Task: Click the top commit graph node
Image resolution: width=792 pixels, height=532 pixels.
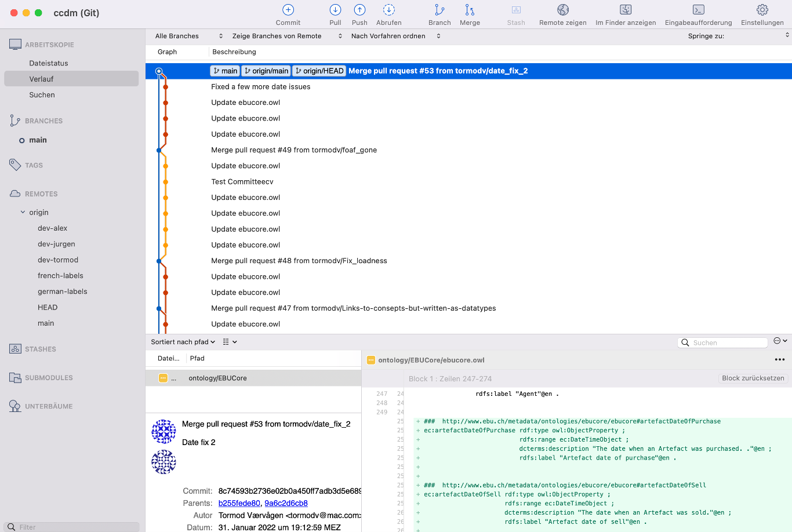Action: point(159,71)
